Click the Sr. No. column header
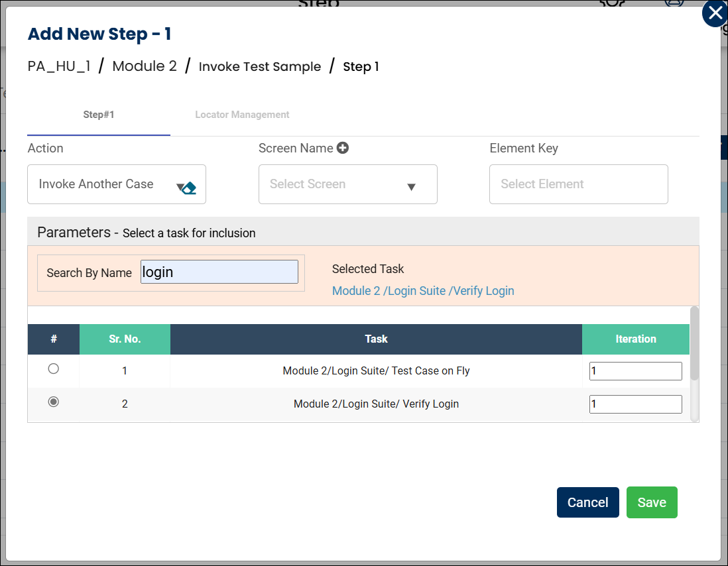Viewport: 728px width, 566px height. click(x=125, y=339)
